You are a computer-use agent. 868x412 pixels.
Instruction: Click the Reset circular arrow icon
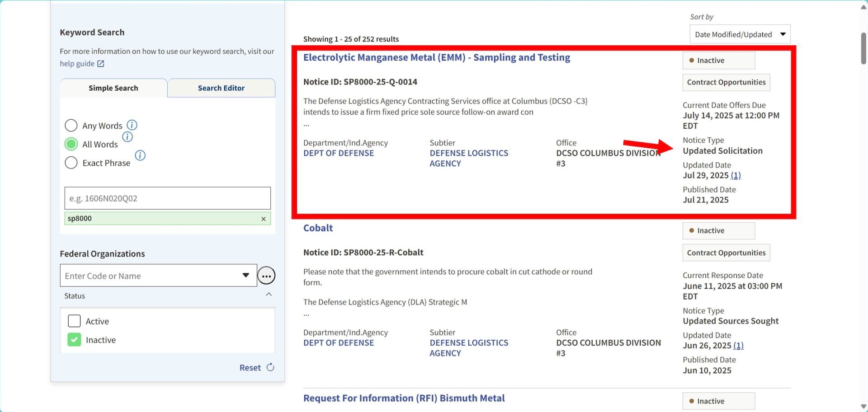(x=270, y=367)
